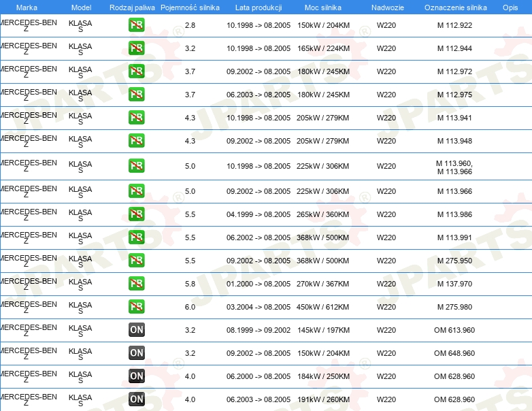Click power value 265kW / 360KM
532x411 pixels.
point(322,214)
